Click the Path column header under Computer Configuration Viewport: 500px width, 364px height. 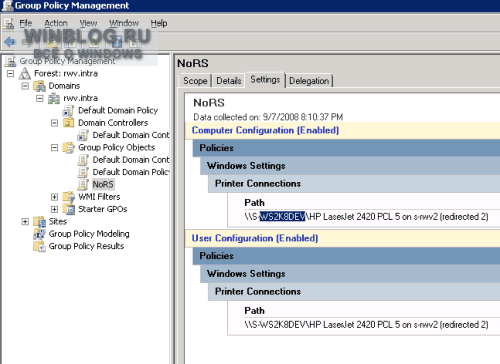point(254,203)
